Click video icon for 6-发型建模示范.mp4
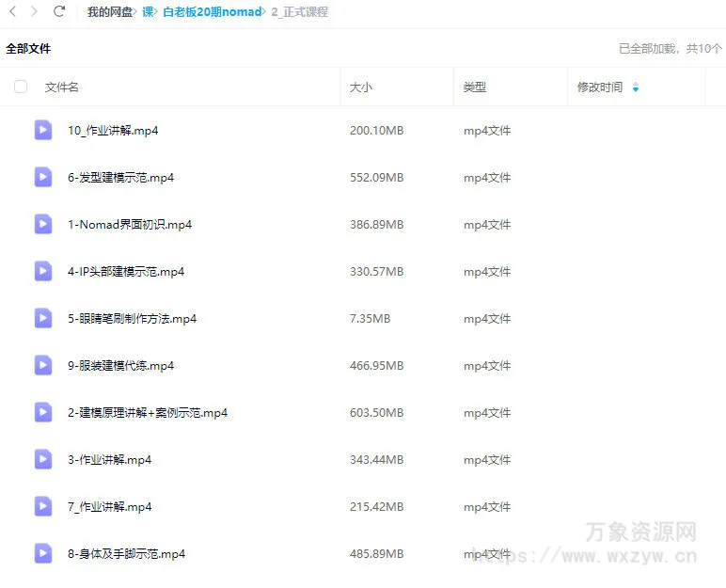This screenshot has width=726, height=588. [43, 177]
